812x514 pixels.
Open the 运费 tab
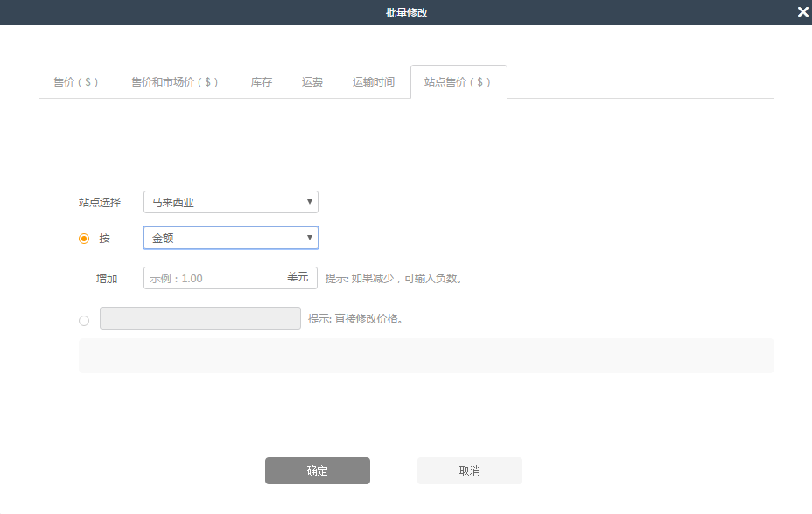pos(311,81)
